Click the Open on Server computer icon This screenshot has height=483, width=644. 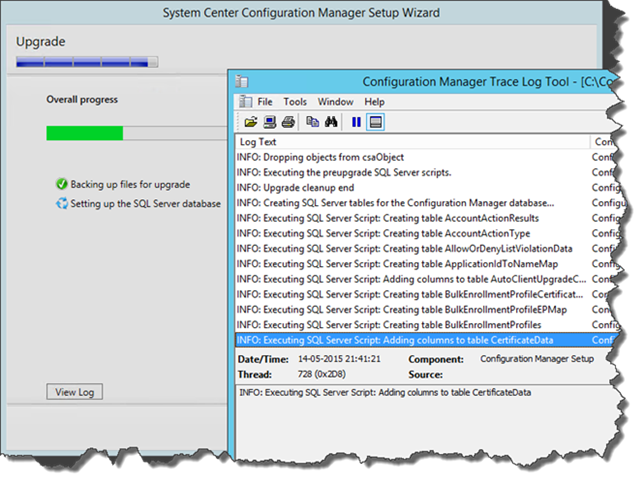270,122
